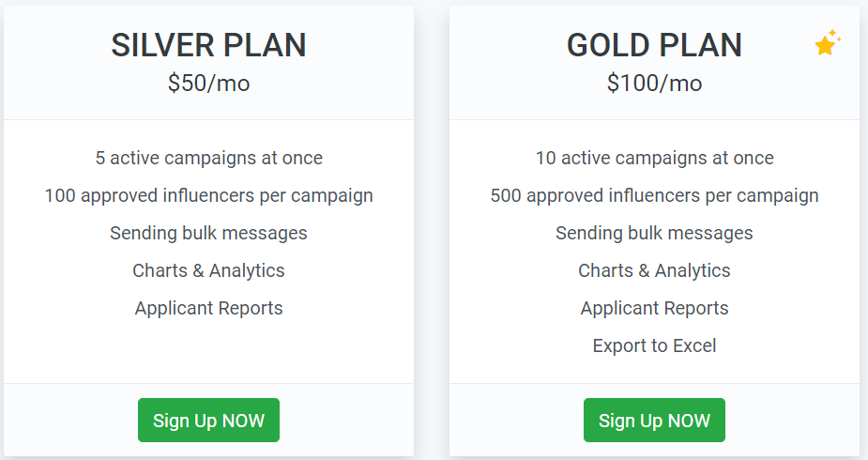Select the GOLD PLAN heading
This screenshot has width=868, height=460.
point(654,45)
